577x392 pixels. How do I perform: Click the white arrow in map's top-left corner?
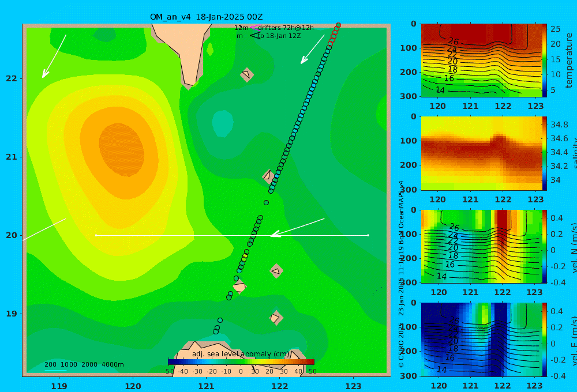click(54, 56)
